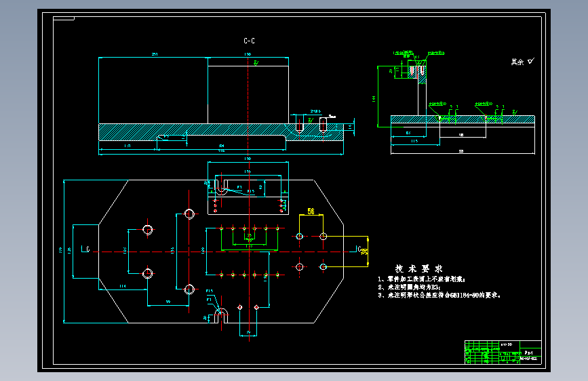Click the green "144" vertical dimension text
Image resolution: width=588 pixels, height=381 pixels.
374,98
